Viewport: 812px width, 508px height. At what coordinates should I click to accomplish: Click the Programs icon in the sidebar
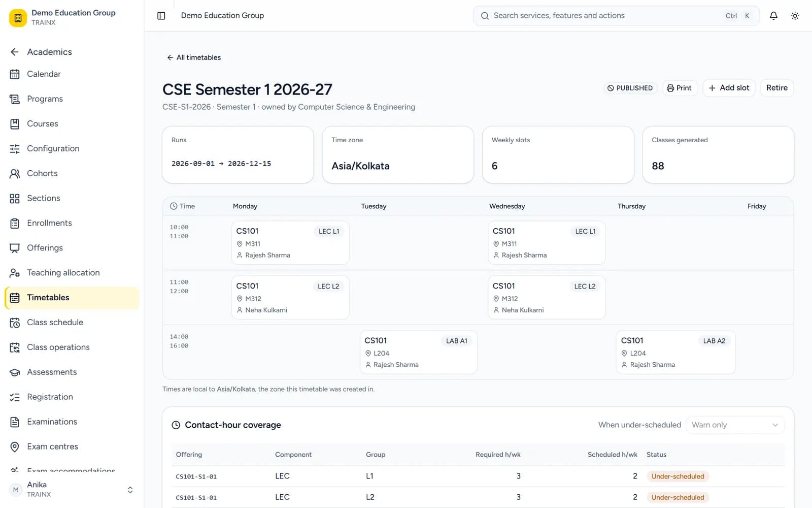click(x=15, y=99)
